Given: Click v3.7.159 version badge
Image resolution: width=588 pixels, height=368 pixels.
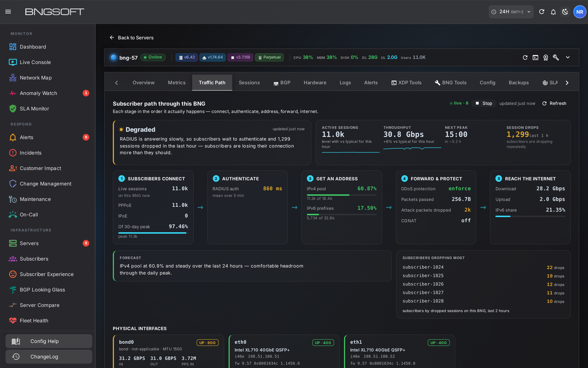Looking at the screenshot, I should tap(240, 57).
